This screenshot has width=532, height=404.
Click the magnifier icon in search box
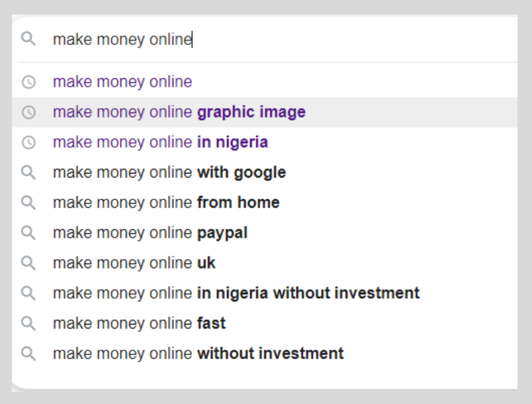tap(28, 38)
